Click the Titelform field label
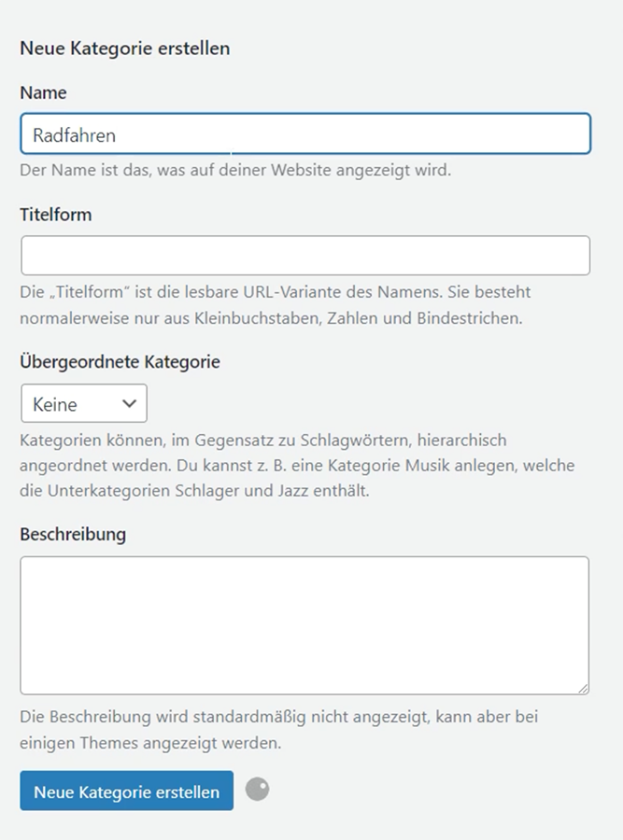This screenshot has width=623, height=840. [56, 215]
